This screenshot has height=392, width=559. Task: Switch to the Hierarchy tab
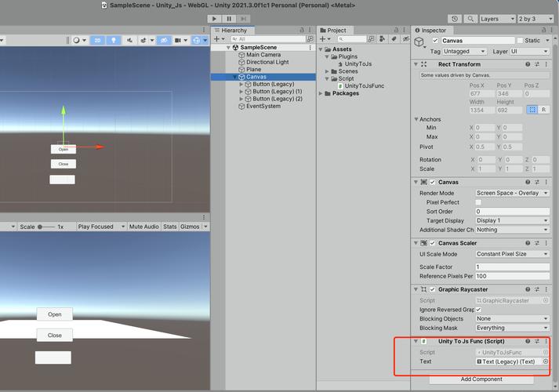point(233,30)
